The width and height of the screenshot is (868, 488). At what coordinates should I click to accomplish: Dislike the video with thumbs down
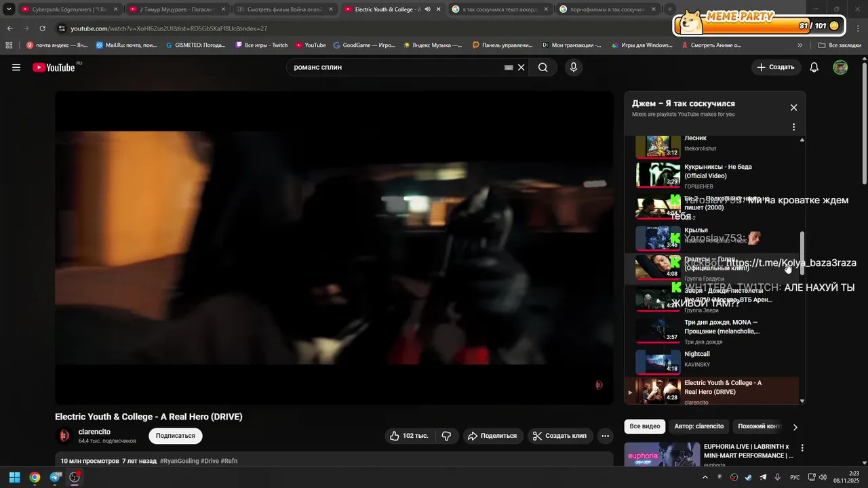coord(446,436)
